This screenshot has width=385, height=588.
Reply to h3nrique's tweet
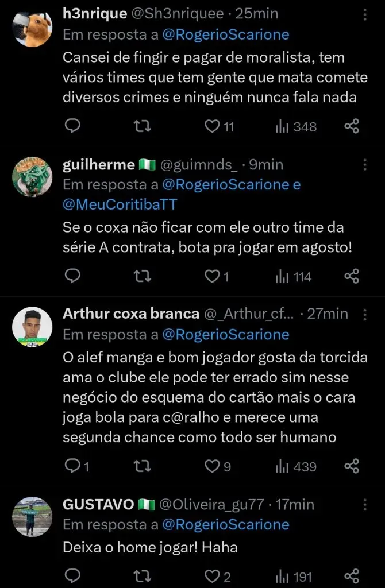(x=72, y=126)
